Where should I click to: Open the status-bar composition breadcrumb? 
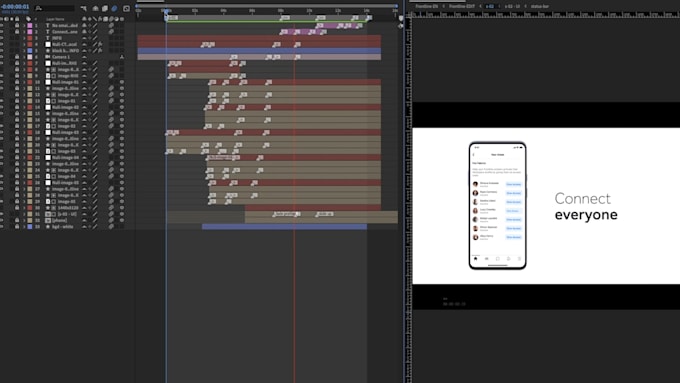pos(539,7)
